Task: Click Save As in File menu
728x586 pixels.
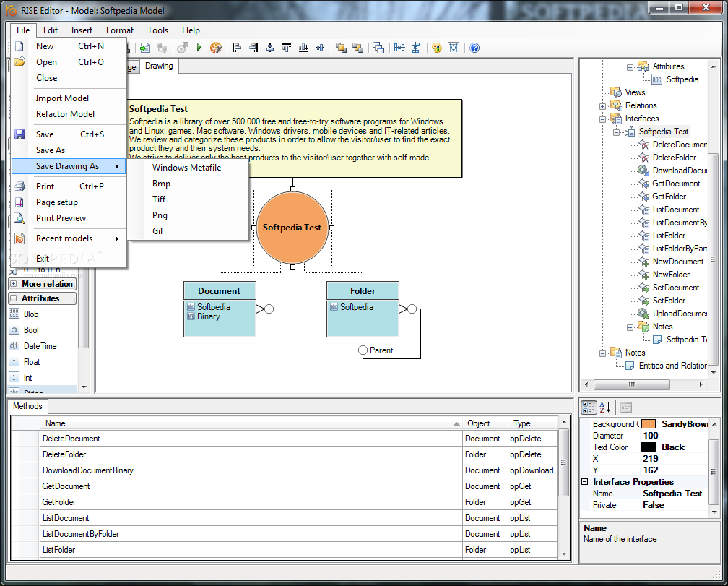Action: click(x=69, y=150)
